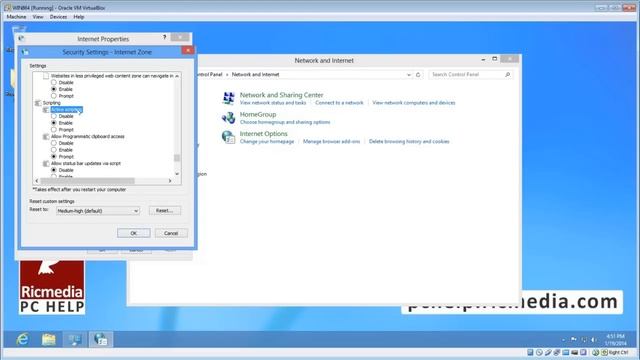Open the Reset to Medium-high dropdown
Screen dimensions: 640x360
(x=98, y=211)
